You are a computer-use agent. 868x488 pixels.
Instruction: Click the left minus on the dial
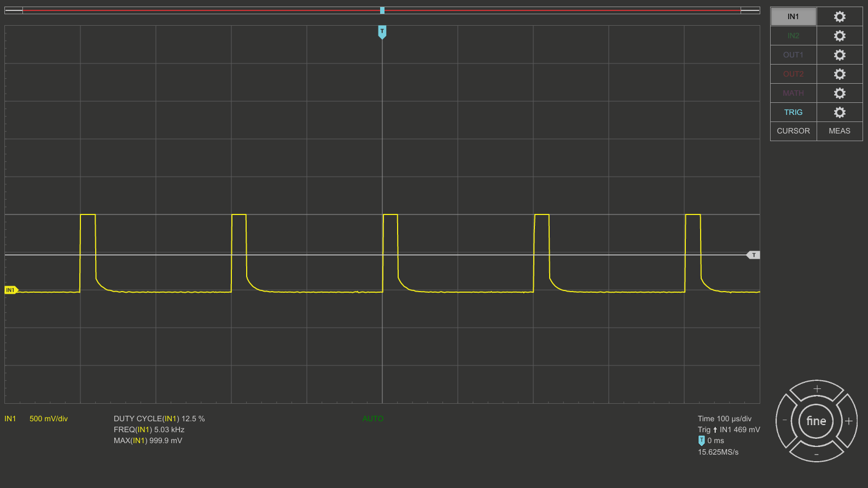pyautogui.click(x=785, y=421)
